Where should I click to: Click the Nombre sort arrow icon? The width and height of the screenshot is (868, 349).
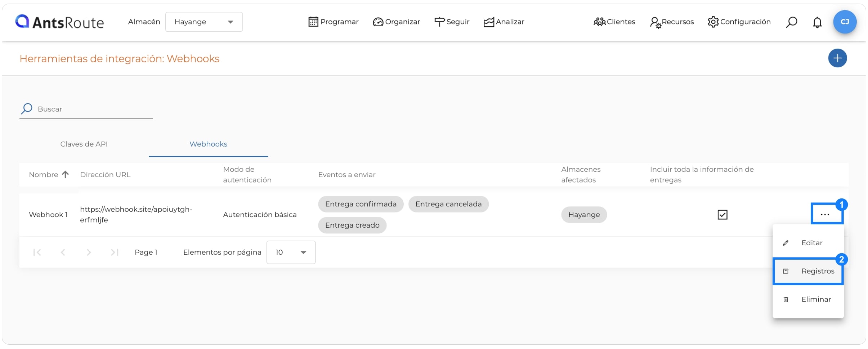pos(65,175)
